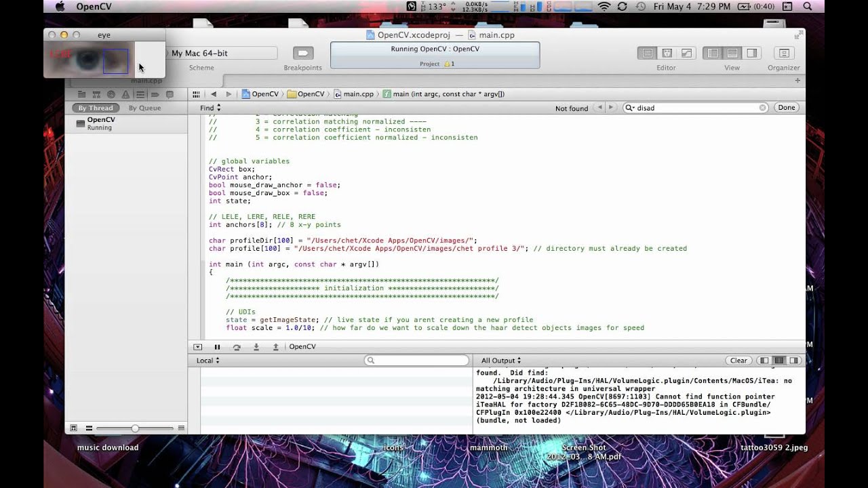Show threads By Thread
The height and width of the screenshot is (488, 868).
pos(96,108)
